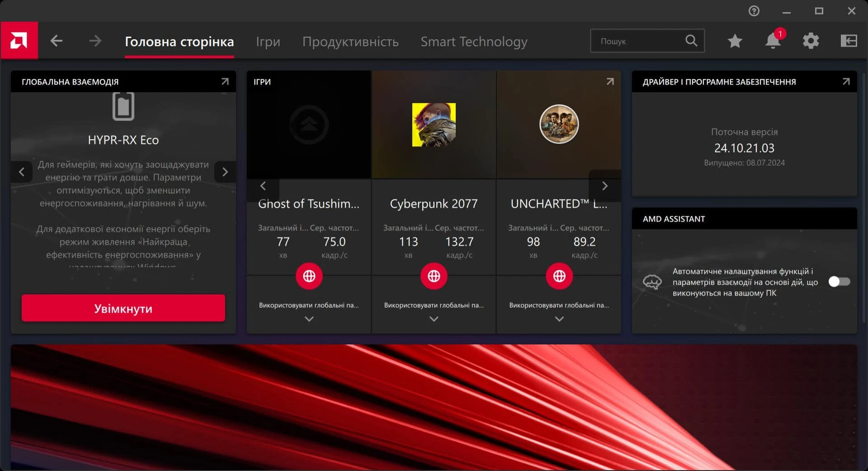Click the AMD logo icon
The height and width of the screenshot is (471, 868).
point(19,41)
